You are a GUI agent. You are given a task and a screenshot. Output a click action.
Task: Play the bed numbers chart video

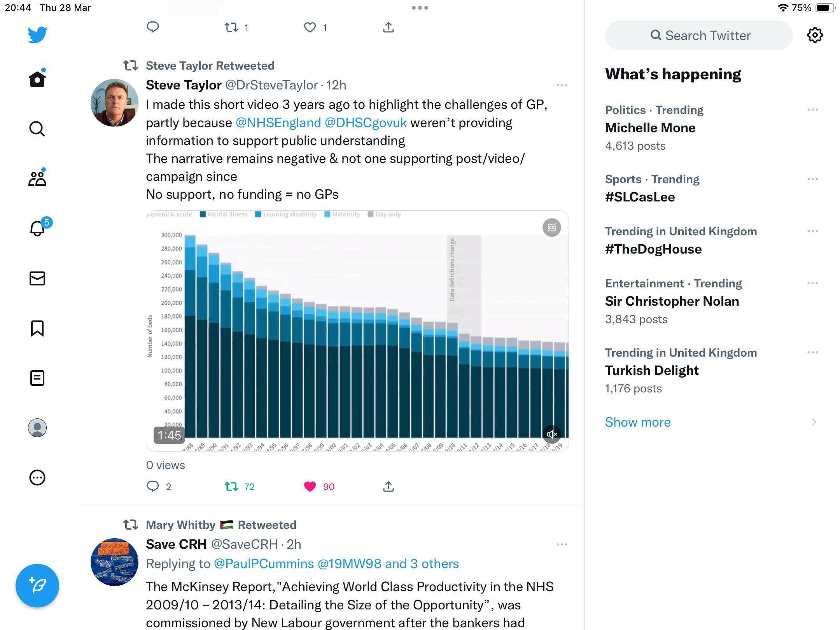(357, 331)
